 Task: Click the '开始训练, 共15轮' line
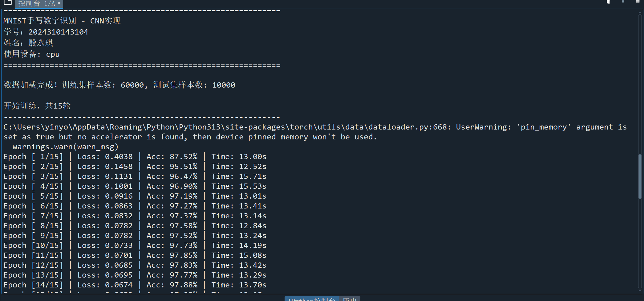[37, 106]
